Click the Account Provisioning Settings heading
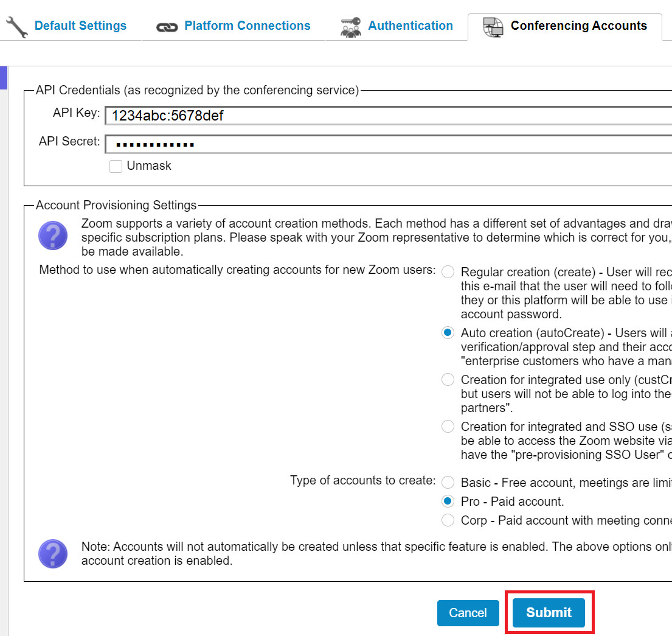Screen dimensions: 672x636 [x=116, y=205]
